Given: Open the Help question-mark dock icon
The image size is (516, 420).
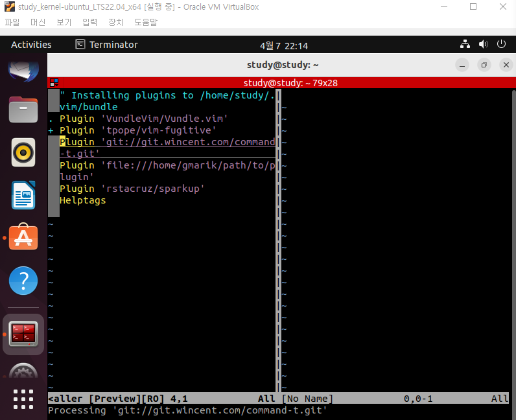Looking at the screenshot, I should [23, 281].
